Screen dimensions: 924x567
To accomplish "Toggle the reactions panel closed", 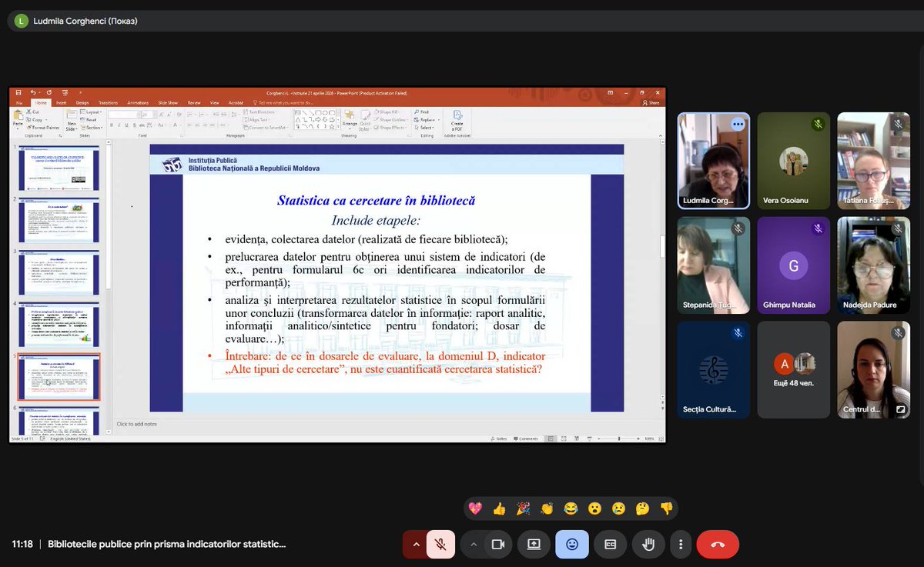I will click(x=571, y=544).
